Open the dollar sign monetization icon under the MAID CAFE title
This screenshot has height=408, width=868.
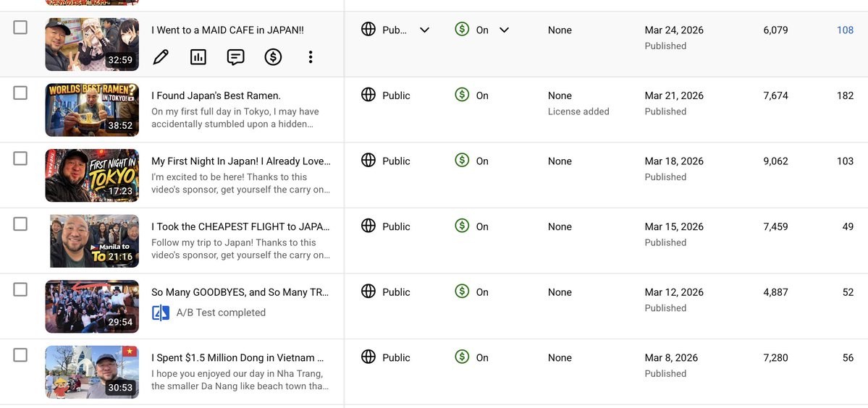[x=273, y=57]
